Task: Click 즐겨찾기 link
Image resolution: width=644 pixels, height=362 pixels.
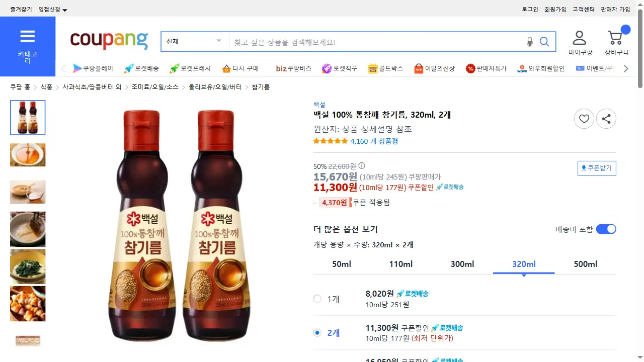Action: coord(21,10)
